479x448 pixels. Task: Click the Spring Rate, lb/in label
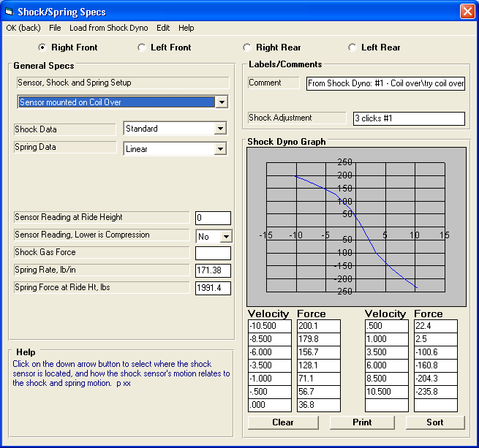pos(102,270)
